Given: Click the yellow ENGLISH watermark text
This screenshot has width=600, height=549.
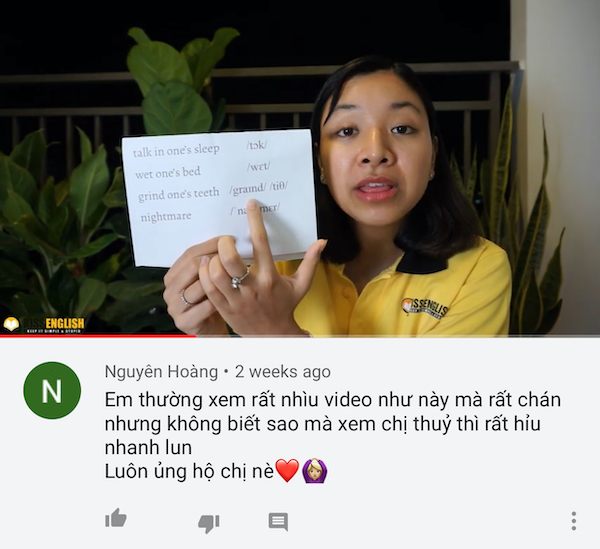Looking at the screenshot, I should click(65, 323).
